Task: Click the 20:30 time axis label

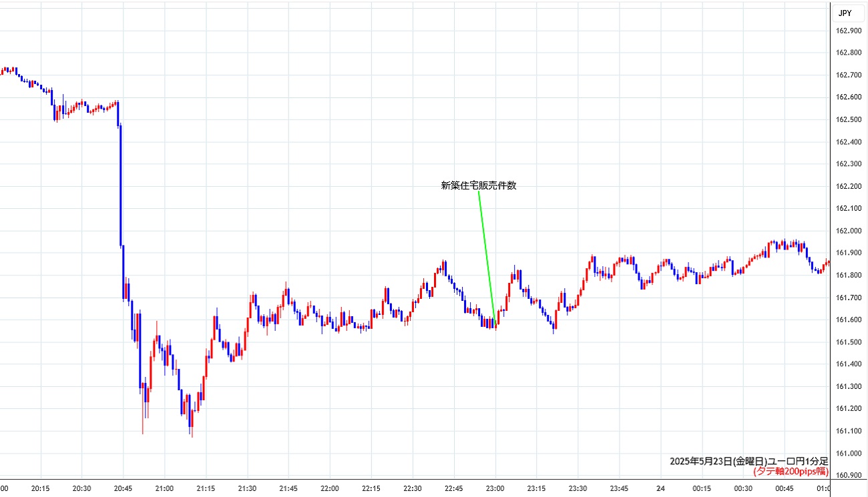Action: point(81,488)
